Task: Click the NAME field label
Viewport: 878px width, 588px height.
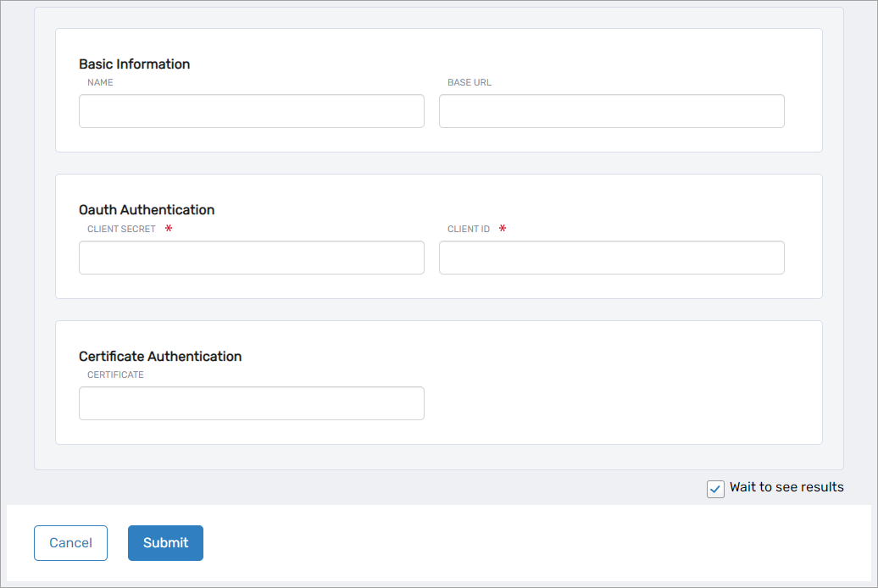Action: click(x=99, y=82)
